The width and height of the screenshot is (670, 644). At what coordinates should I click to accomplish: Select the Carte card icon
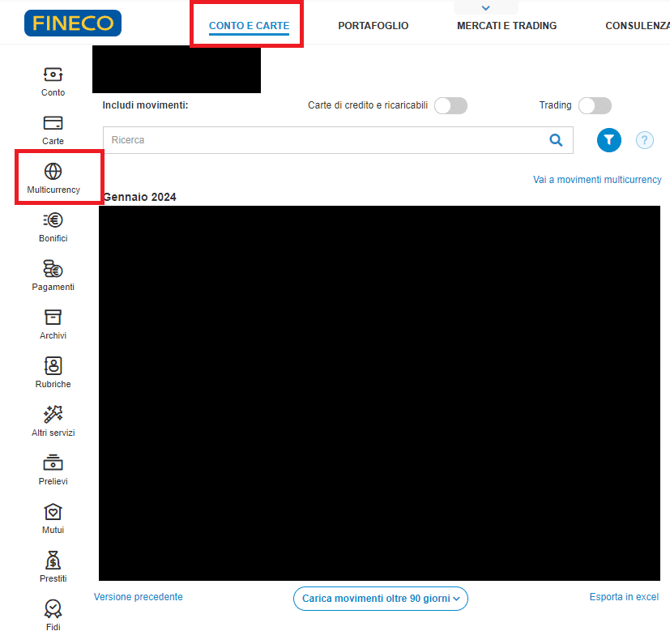53,123
